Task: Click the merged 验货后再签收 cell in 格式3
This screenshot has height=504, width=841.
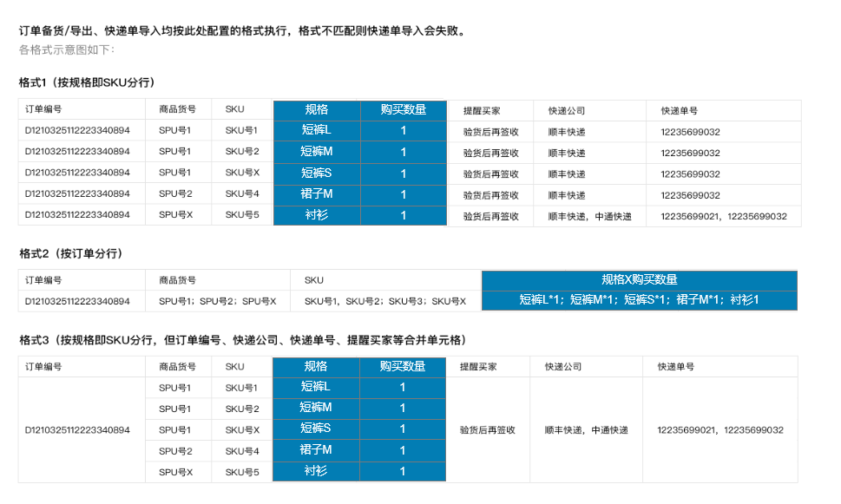Action: pyautogui.click(x=487, y=430)
